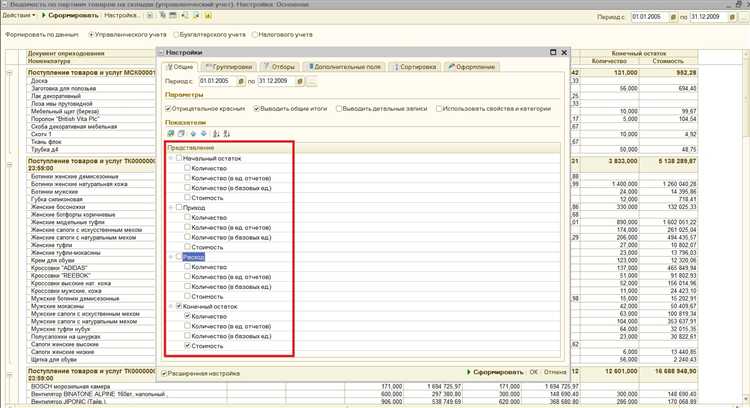Cancel dialog with Отмена button
The width and height of the screenshot is (750, 408).
[555, 372]
